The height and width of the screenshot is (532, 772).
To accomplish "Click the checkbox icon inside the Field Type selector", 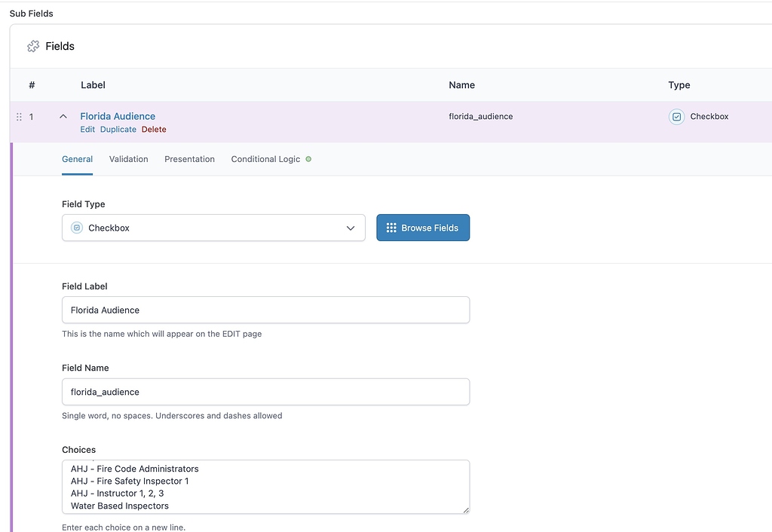I will (76, 227).
